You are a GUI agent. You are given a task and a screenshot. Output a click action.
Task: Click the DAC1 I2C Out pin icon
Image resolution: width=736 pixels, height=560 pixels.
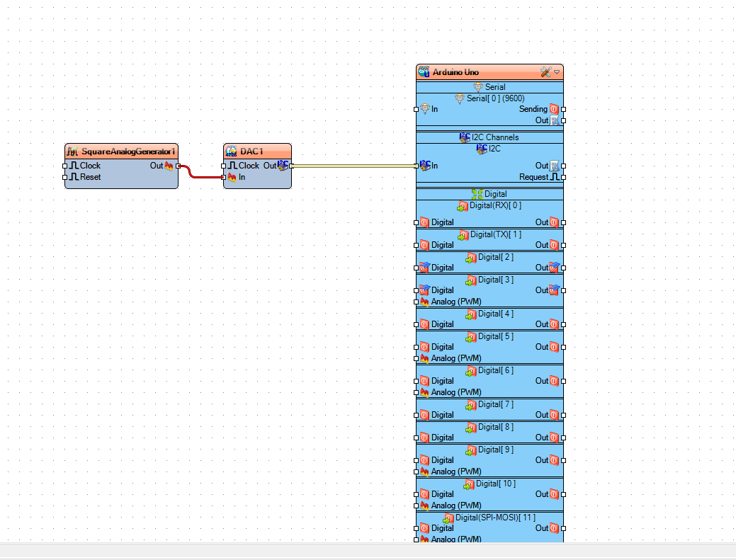point(283,166)
